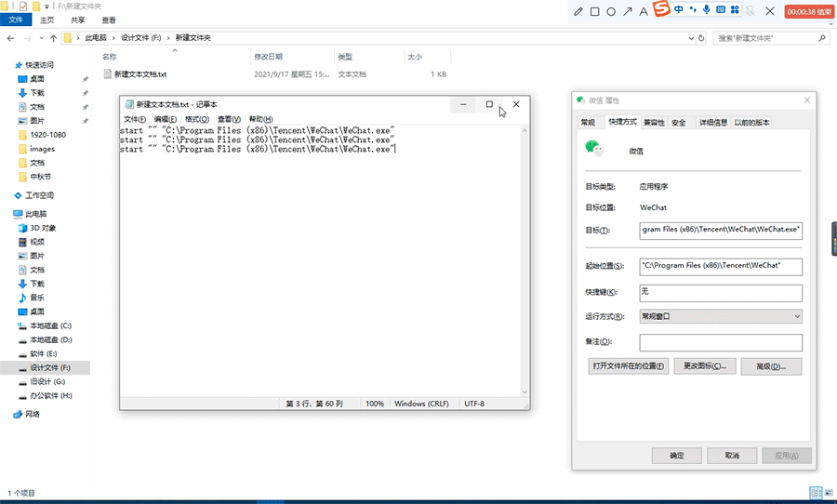Switch to the 兼容性 tab

[654, 122]
